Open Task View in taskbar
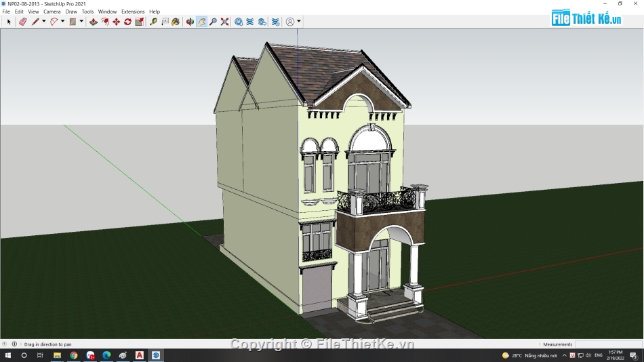The width and height of the screenshot is (644, 362). point(40,355)
